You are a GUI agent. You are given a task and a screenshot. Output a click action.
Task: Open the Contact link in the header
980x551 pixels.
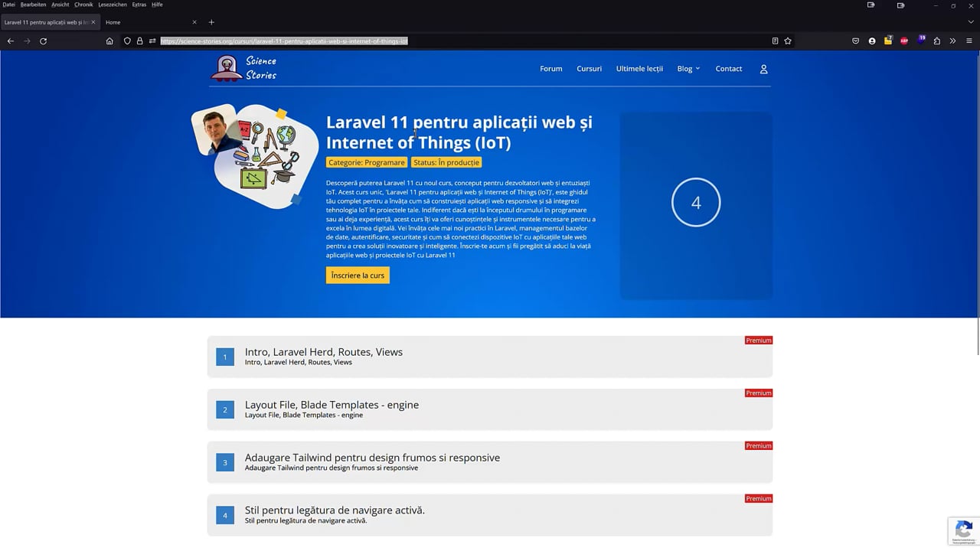coord(729,69)
